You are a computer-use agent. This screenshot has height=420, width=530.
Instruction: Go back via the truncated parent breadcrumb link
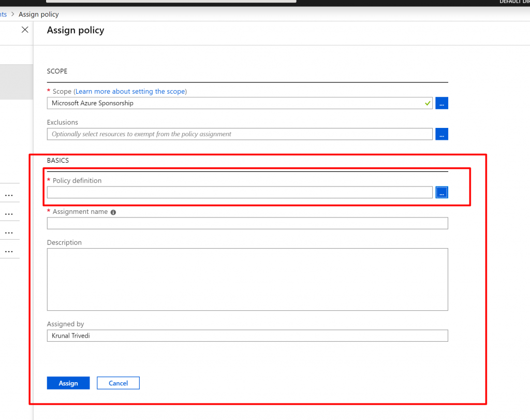(x=3, y=14)
